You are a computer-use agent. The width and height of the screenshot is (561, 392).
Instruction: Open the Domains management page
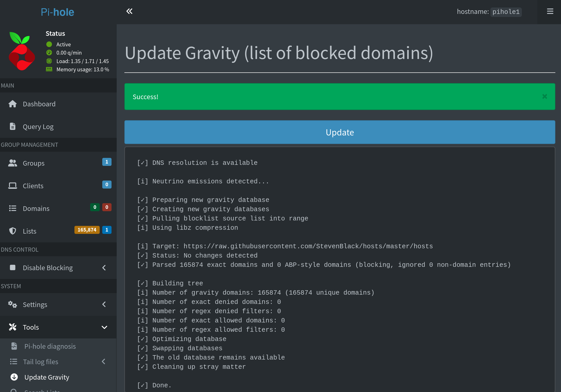(36, 208)
